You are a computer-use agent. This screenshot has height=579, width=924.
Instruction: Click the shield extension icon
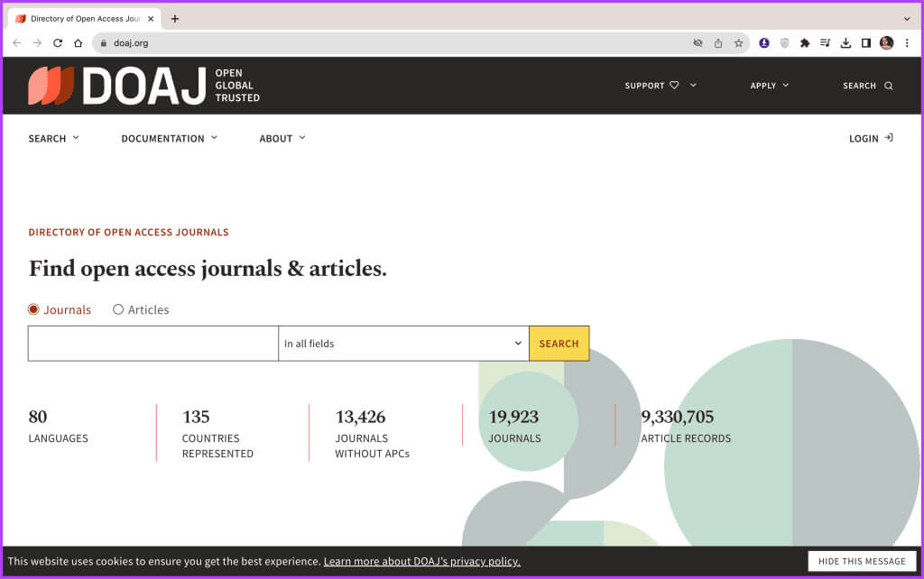coord(784,43)
